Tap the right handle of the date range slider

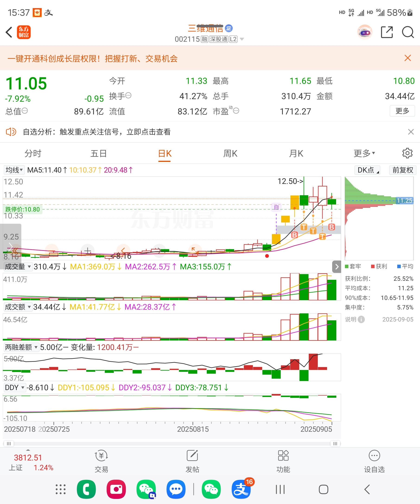point(335,444)
